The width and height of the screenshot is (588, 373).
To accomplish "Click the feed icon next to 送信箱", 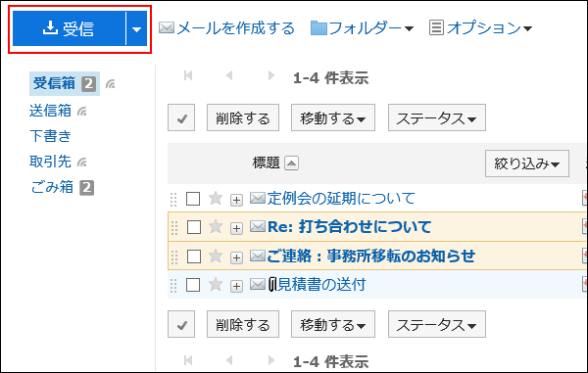I will [x=82, y=112].
